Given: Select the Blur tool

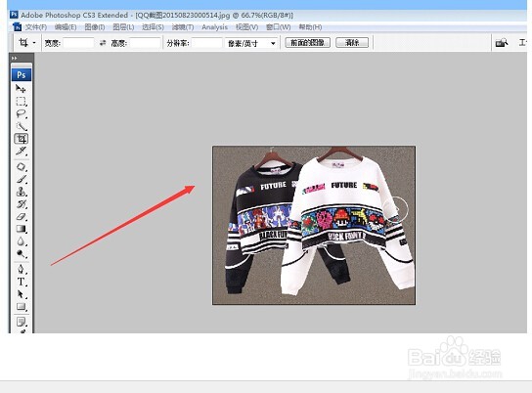Looking at the screenshot, I should point(22,241).
